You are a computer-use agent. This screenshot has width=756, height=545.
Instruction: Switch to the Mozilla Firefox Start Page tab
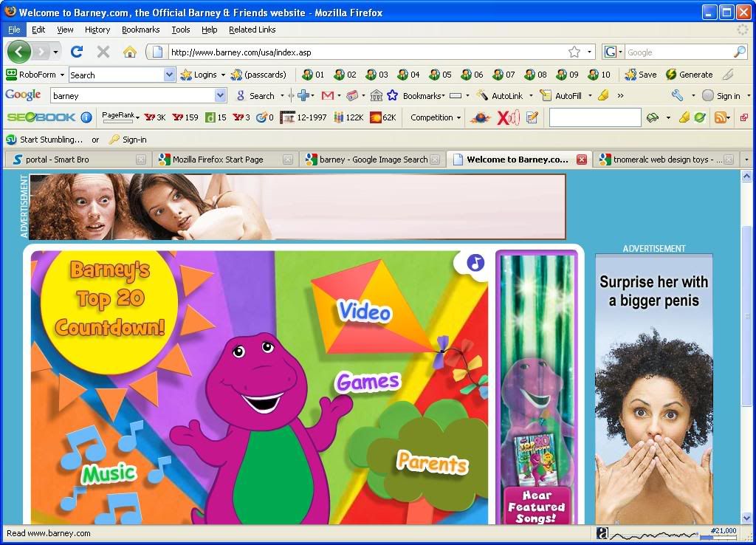[x=224, y=160]
